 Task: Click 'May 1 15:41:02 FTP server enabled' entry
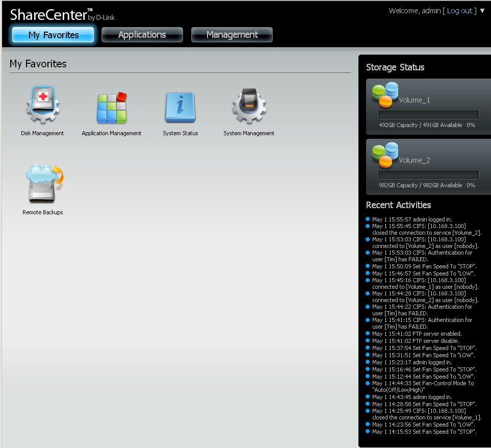click(417, 334)
